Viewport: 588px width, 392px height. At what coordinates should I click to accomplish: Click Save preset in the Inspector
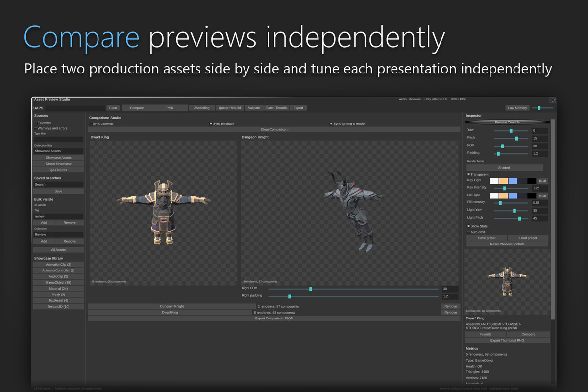pos(487,238)
